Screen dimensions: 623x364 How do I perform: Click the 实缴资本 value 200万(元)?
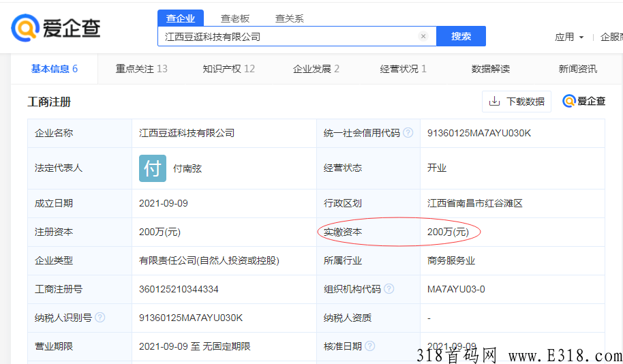coord(448,232)
